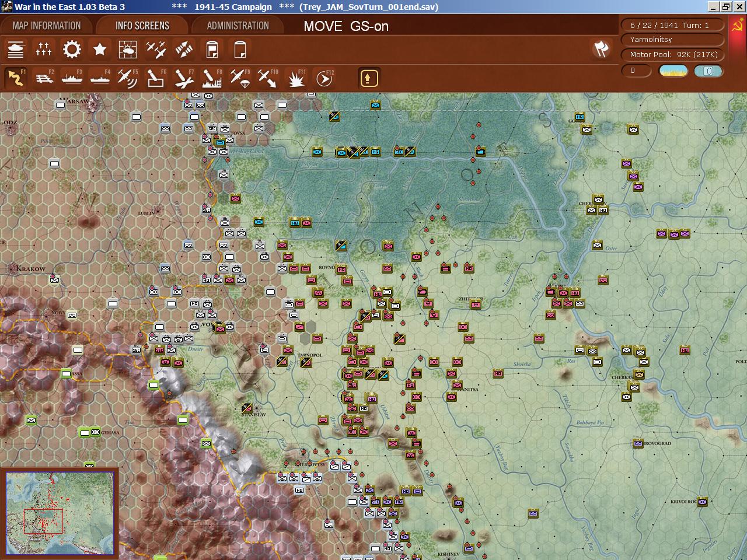
Task: Select F10 air transfer mode
Action: (268, 78)
